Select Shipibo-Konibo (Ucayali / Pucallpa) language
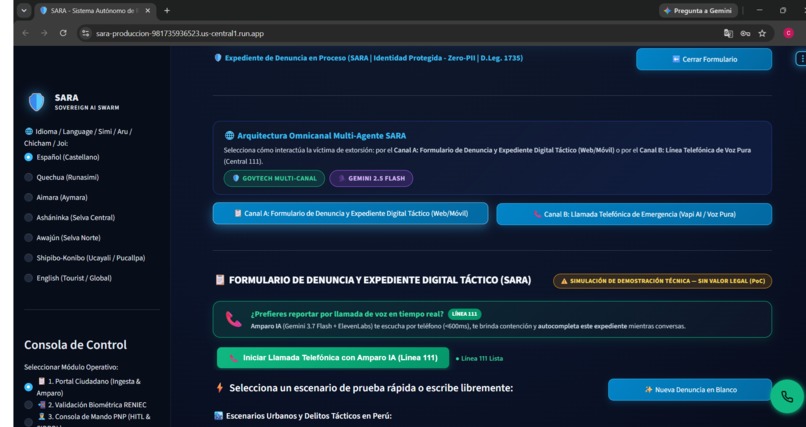The image size is (806, 427). pyautogui.click(x=85, y=258)
